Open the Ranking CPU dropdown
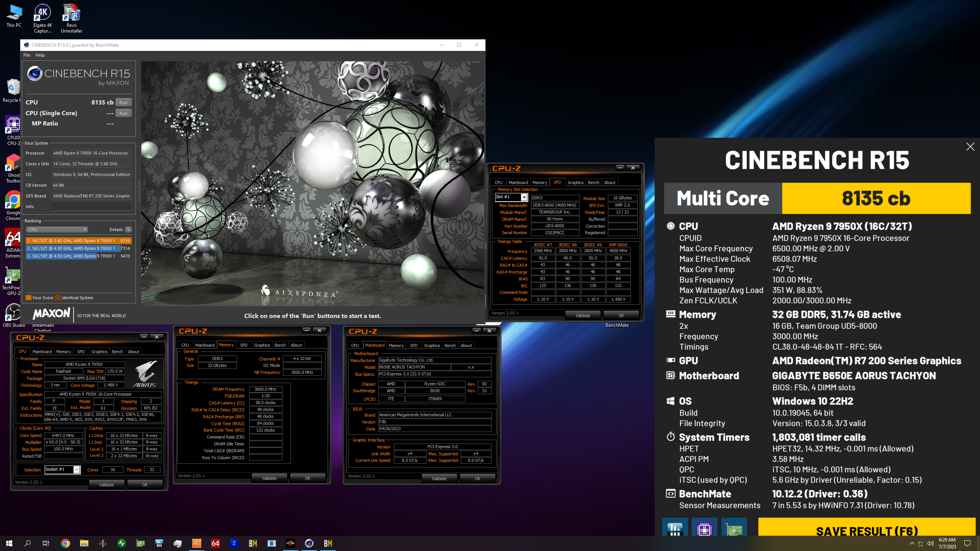The height and width of the screenshot is (551, 980). (x=57, y=230)
